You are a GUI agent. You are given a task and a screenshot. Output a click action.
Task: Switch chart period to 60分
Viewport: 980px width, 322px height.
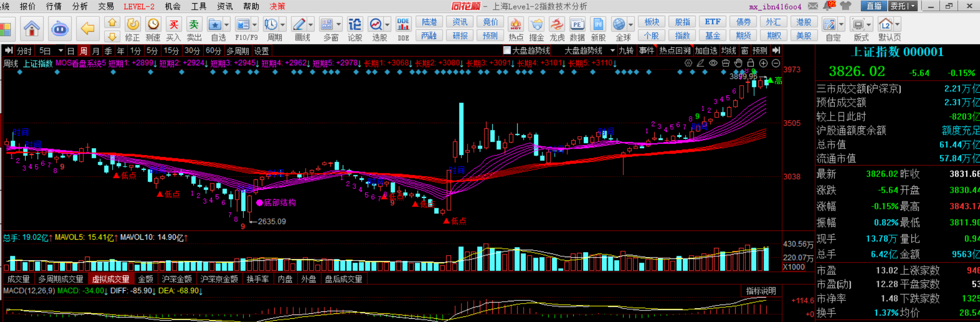213,51
